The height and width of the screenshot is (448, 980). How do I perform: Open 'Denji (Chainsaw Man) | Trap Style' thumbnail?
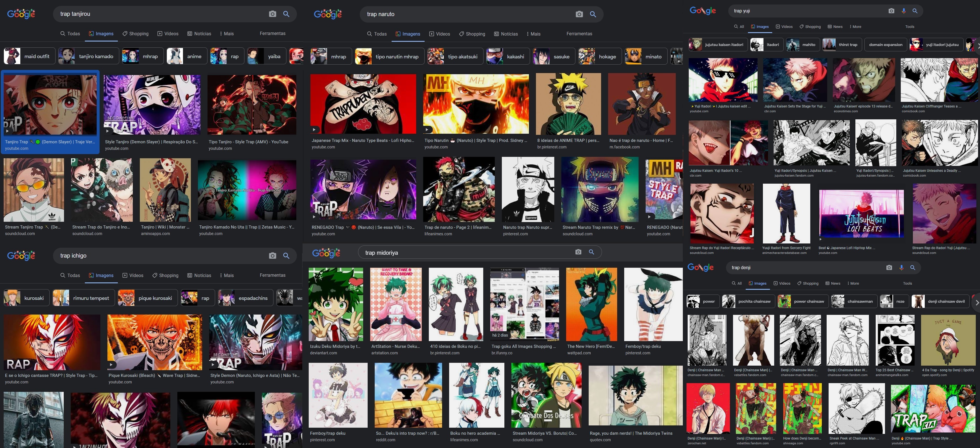pyautogui.click(x=933, y=409)
